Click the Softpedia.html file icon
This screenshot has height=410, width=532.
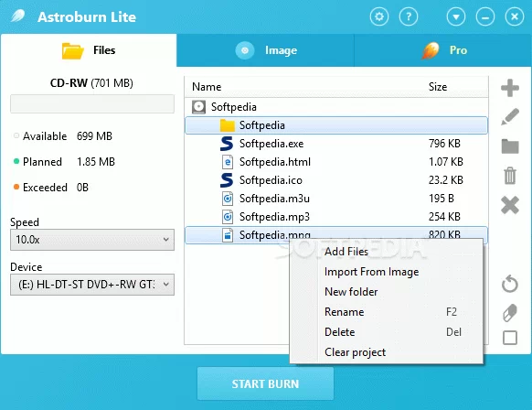coord(228,162)
